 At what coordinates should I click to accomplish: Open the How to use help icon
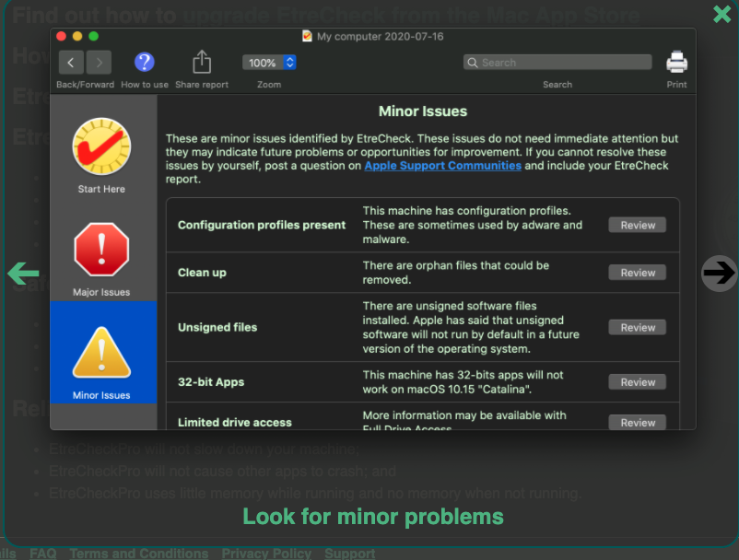coord(145,62)
